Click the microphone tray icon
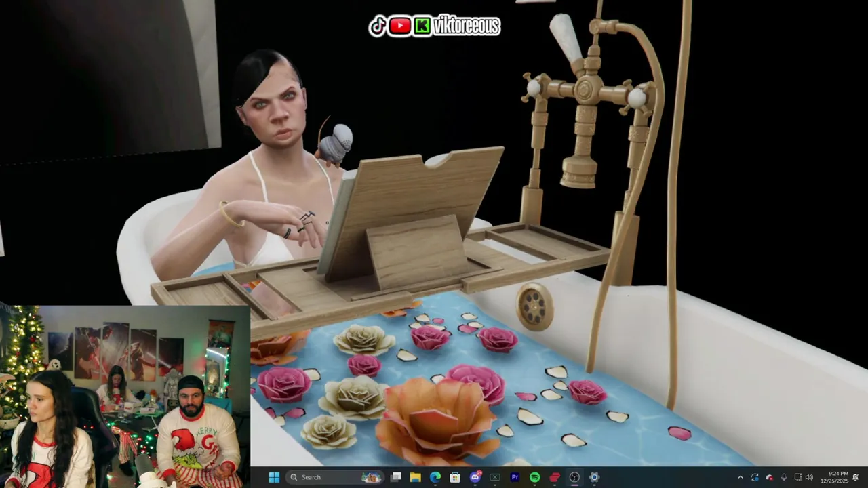The height and width of the screenshot is (488, 868). pos(784,477)
